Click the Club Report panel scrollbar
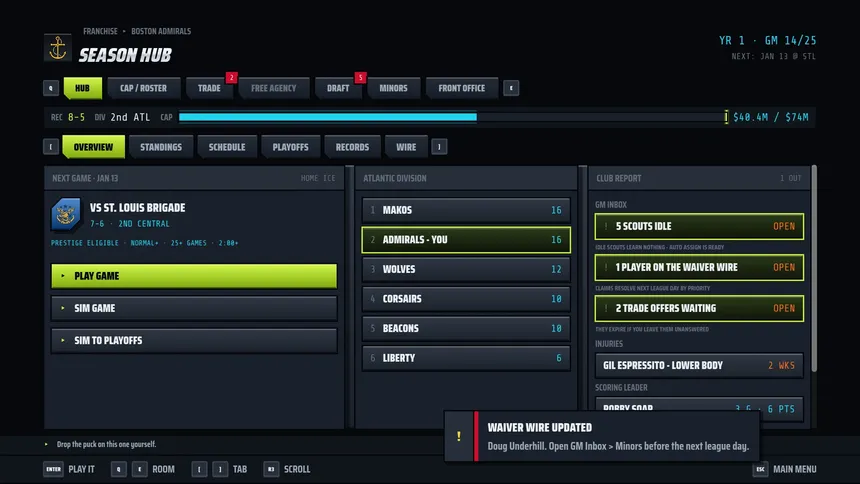This screenshot has height=484, width=860. click(814, 269)
